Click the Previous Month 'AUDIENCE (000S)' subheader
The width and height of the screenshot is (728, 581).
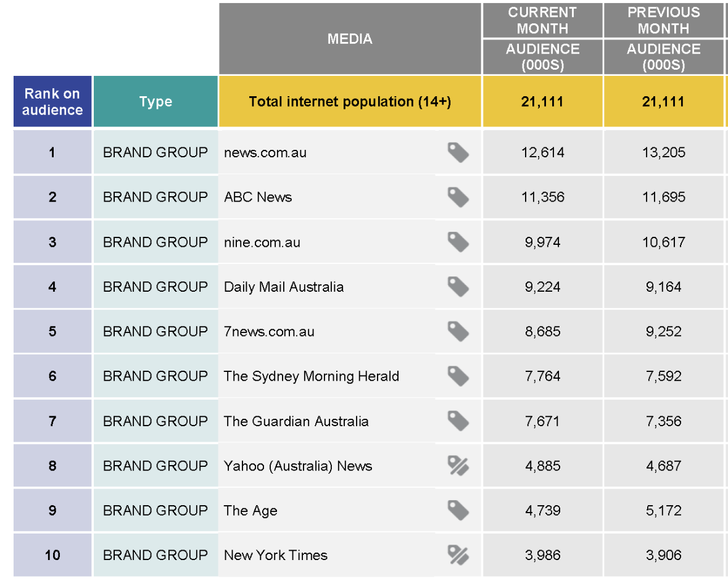coord(663,57)
